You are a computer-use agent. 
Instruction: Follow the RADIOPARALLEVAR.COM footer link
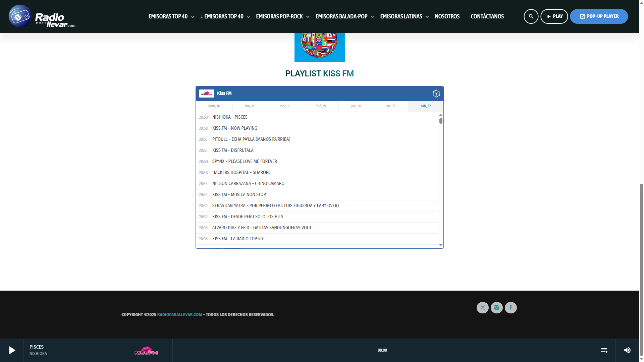tap(179, 315)
